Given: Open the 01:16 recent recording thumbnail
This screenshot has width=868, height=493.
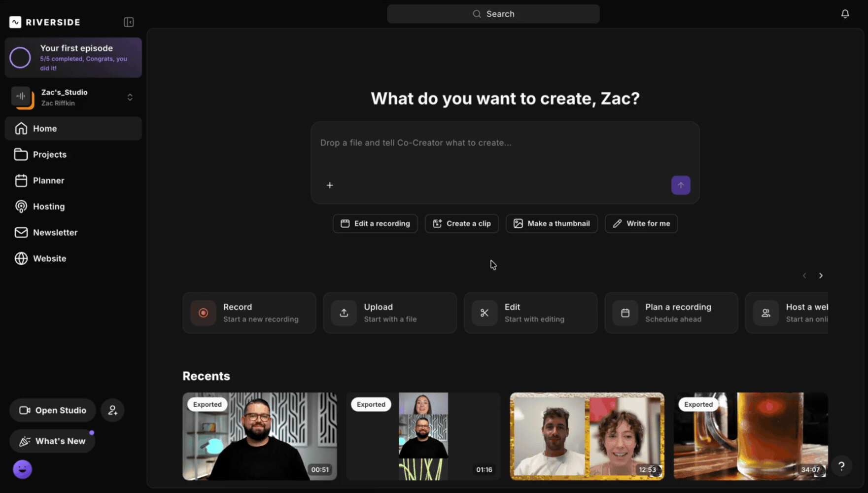Looking at the screenshot, I should click(423, 436).
